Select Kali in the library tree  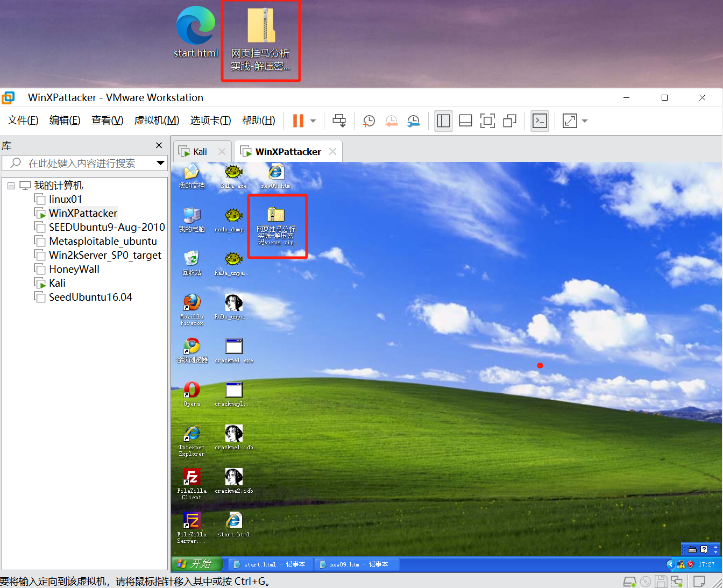tap(57, 284)
